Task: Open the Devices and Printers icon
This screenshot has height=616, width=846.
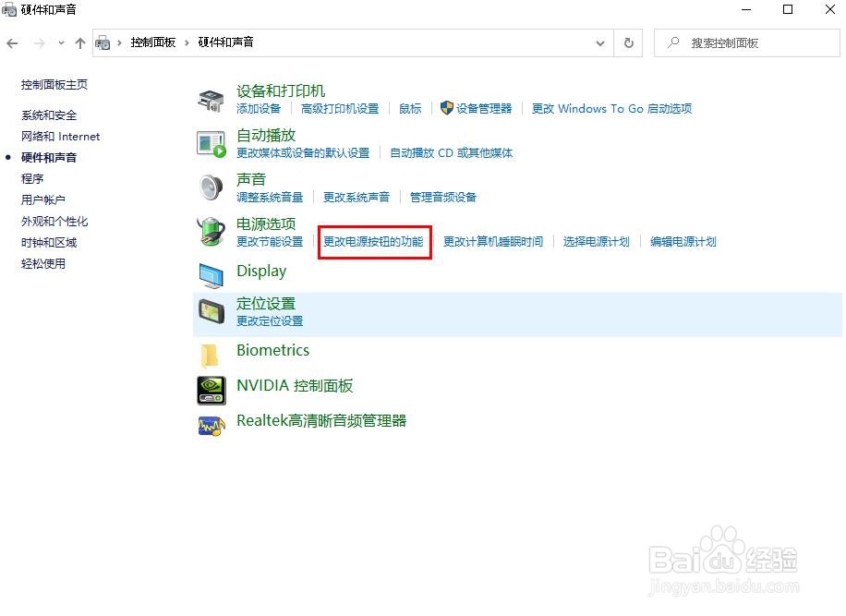Action: 211,101
